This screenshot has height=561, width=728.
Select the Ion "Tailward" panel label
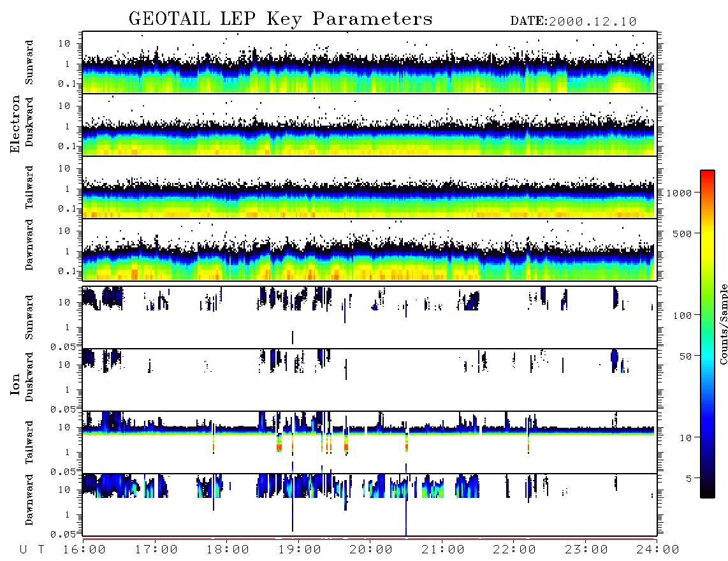[x=29, y=442]
